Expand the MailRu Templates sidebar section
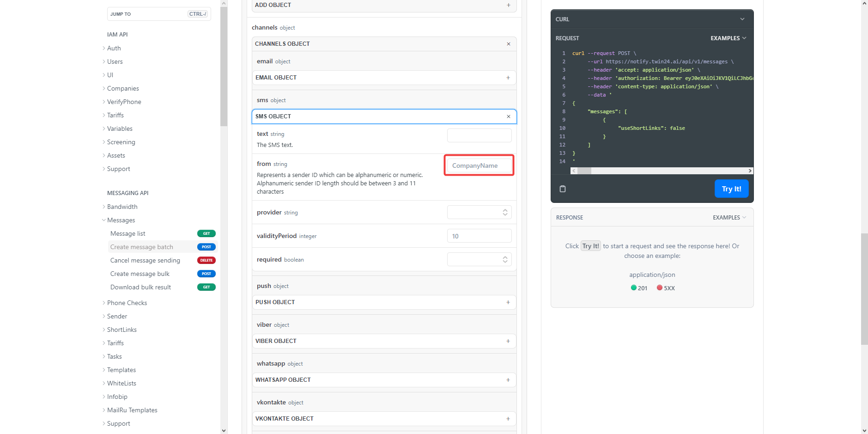The width and height of the screenshot is (868, 434). tap(132, 410)
